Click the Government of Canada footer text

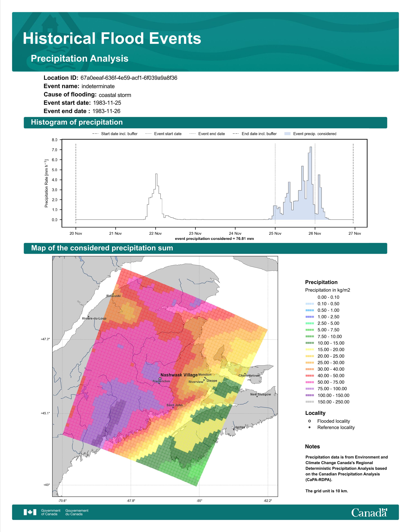coord(51,512)
